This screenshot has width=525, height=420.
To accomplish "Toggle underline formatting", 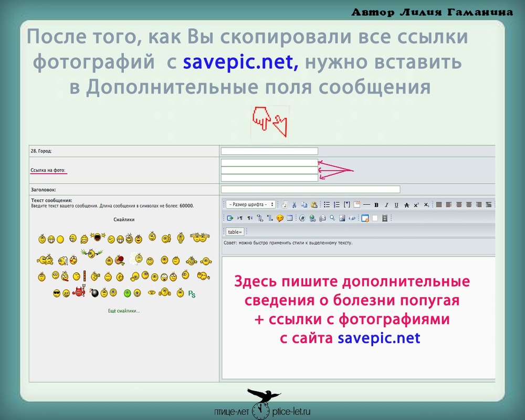I will point(396,205).
